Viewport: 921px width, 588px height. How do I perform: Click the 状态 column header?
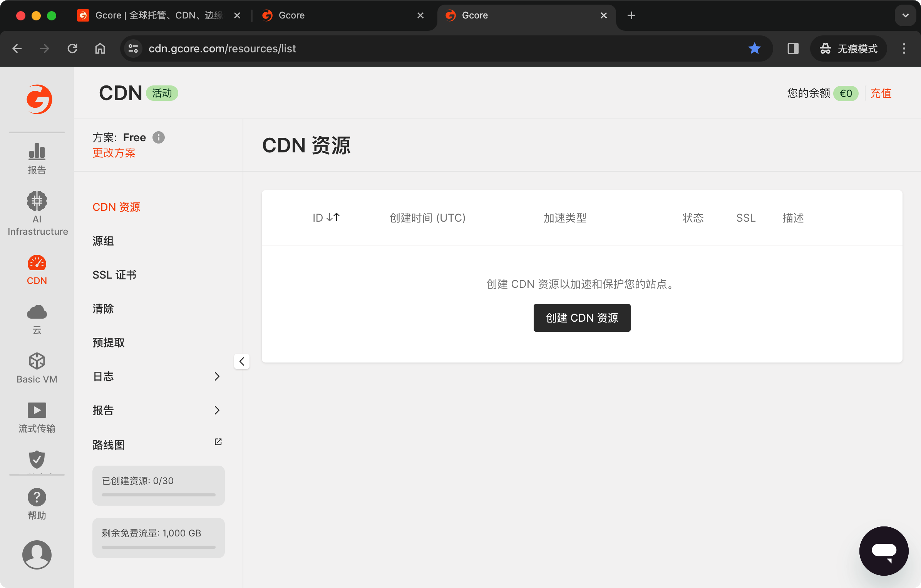pyautogui.click(x=693, y=218)
